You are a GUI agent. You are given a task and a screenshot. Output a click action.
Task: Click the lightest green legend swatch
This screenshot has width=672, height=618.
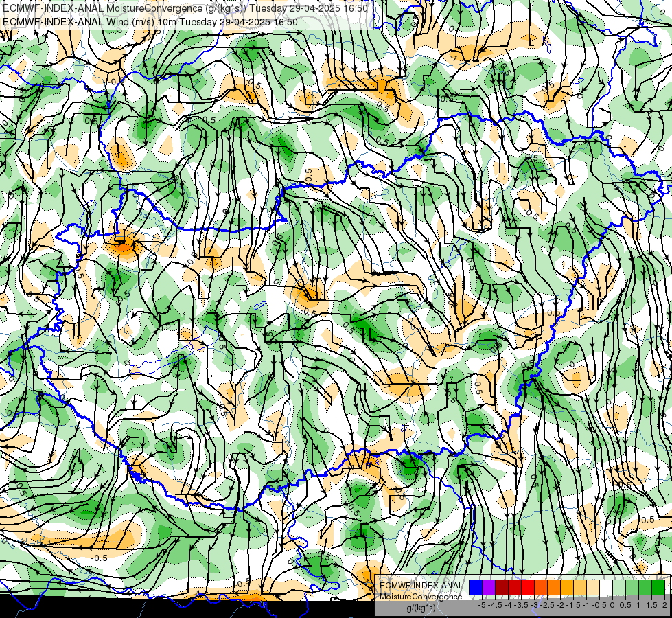coord(619,587)
